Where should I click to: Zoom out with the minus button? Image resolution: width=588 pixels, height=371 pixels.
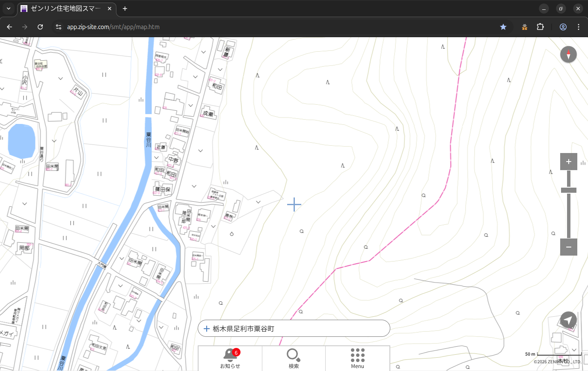568,247
